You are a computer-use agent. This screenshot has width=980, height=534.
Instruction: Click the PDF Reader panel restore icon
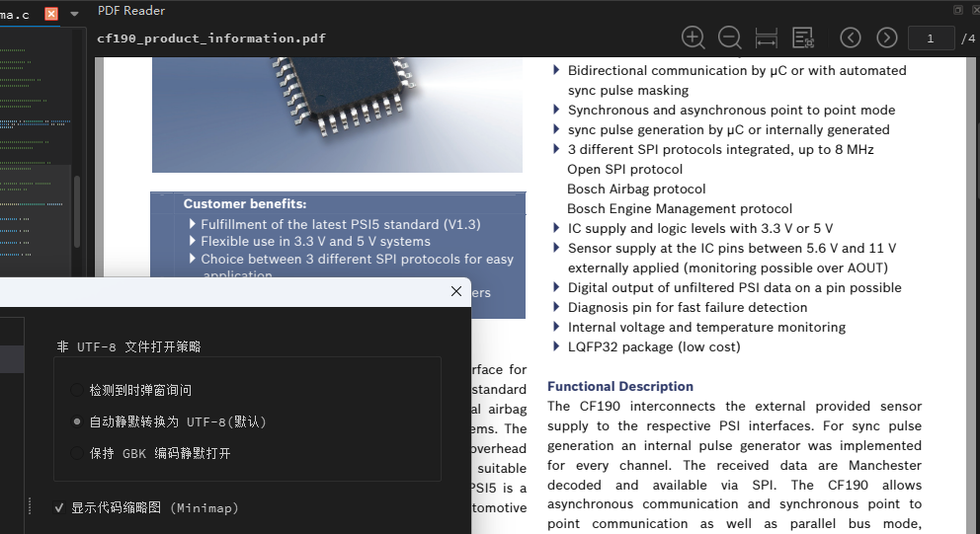click(x=957, y=9)
